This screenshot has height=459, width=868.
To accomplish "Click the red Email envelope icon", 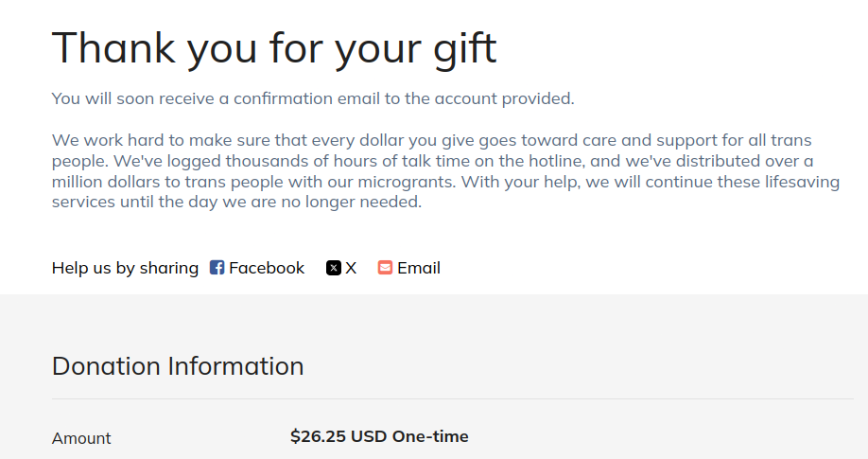I will pos(385,268).
